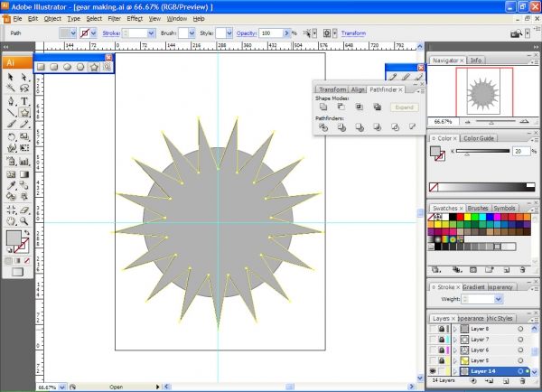Select the Lasso tool

click(x=23, y=89)
